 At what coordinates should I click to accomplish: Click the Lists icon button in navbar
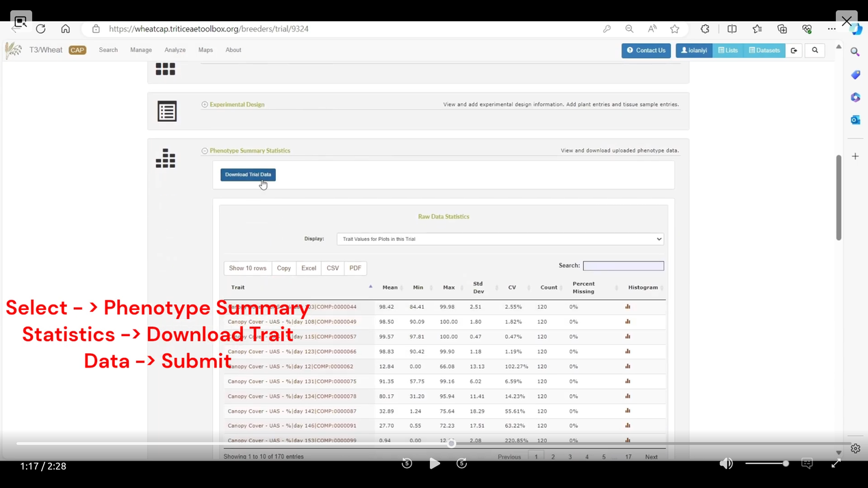[728, 50]
